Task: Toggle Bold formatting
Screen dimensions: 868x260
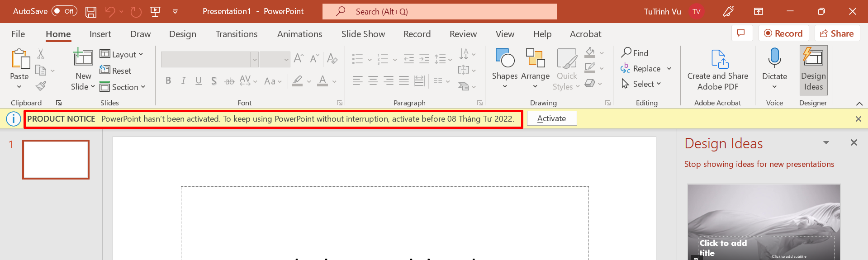Action: coord(168,81)
